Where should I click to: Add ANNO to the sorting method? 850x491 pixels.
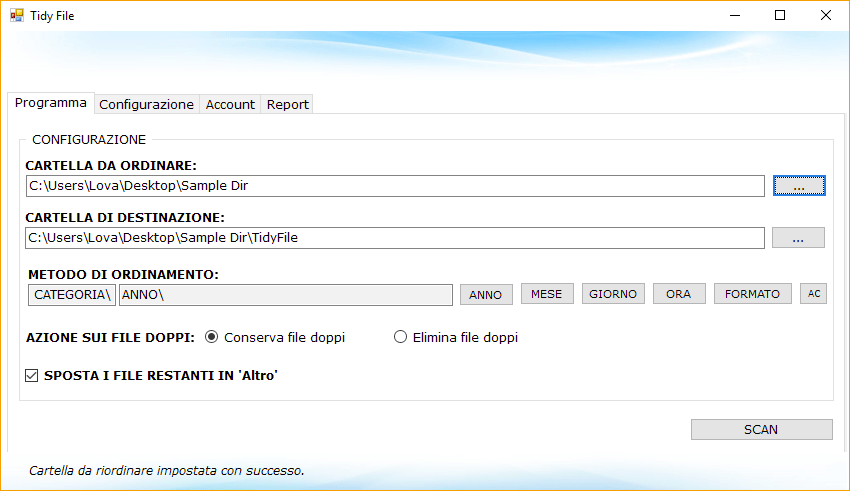tap(486, 295)
